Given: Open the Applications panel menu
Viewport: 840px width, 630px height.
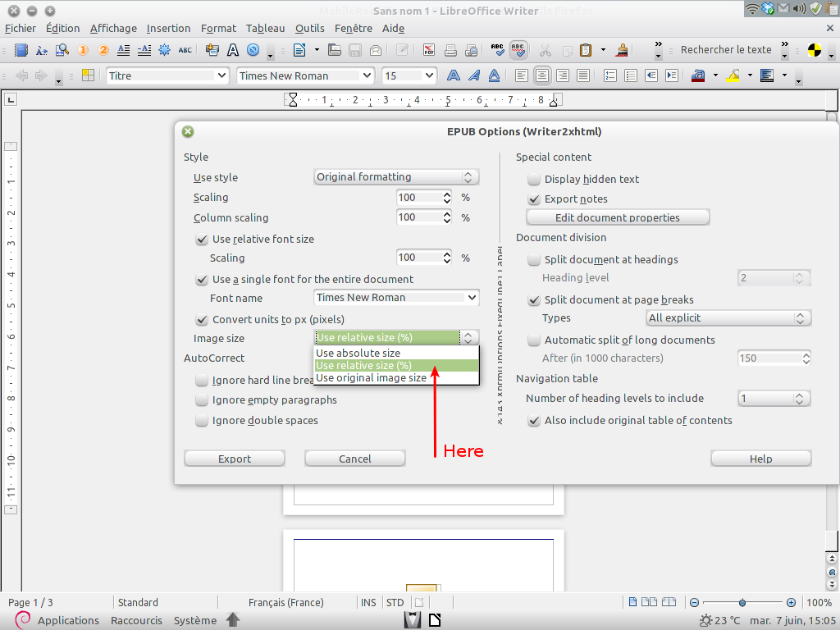Looking at the screenshot, I should pyautogui.click(x=68, y=620).
